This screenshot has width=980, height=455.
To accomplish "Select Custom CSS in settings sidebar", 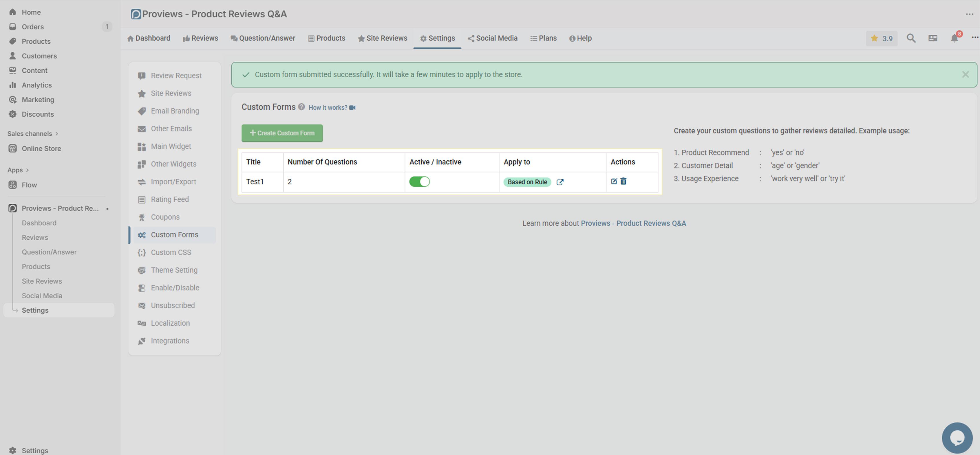I will coord(171,252).
